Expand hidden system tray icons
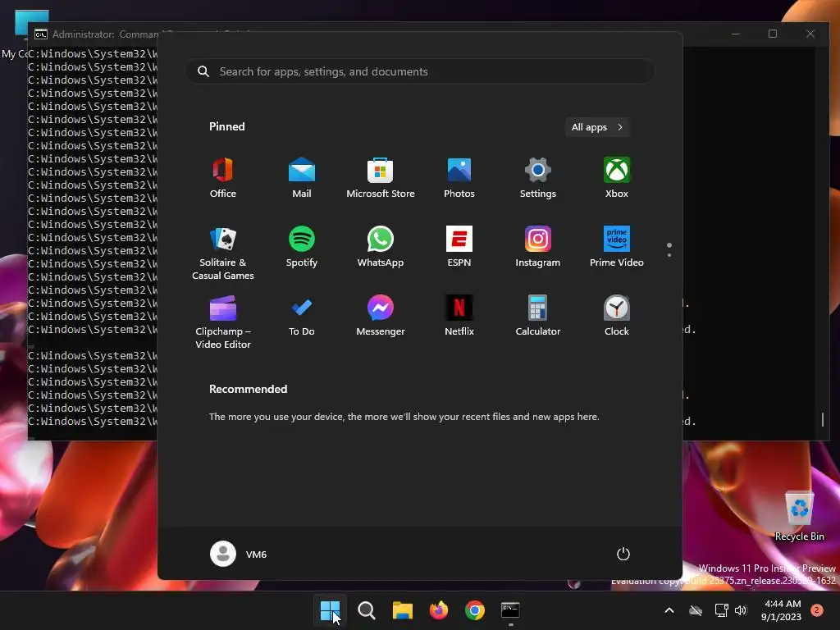Image resolution: width=840 pixels, height=630 pixels. click(x=669, y=610)
